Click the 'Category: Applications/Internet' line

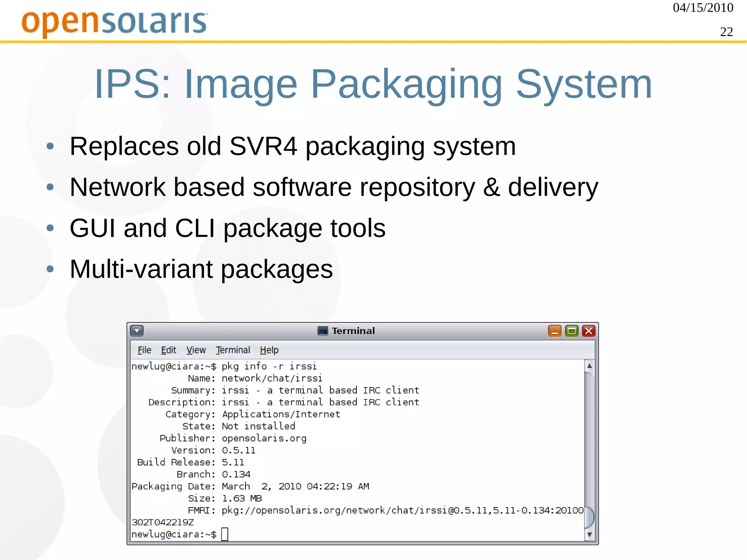[253, 414]
